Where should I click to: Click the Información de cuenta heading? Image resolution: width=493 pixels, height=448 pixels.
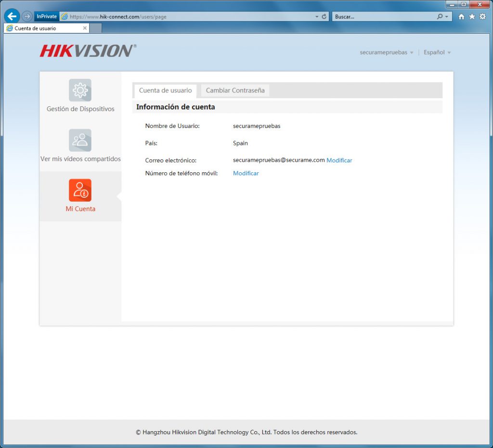pyautogui.click(x=175, y=107)
